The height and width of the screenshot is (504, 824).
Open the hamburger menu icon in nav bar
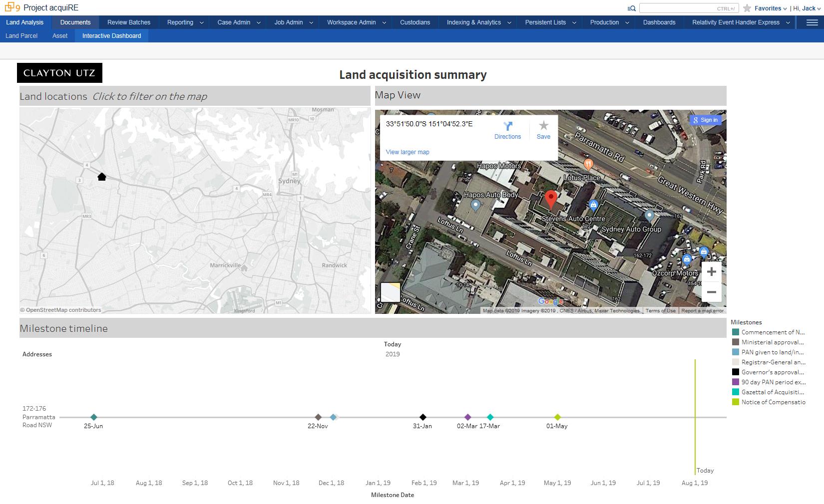tap(812, 22)
